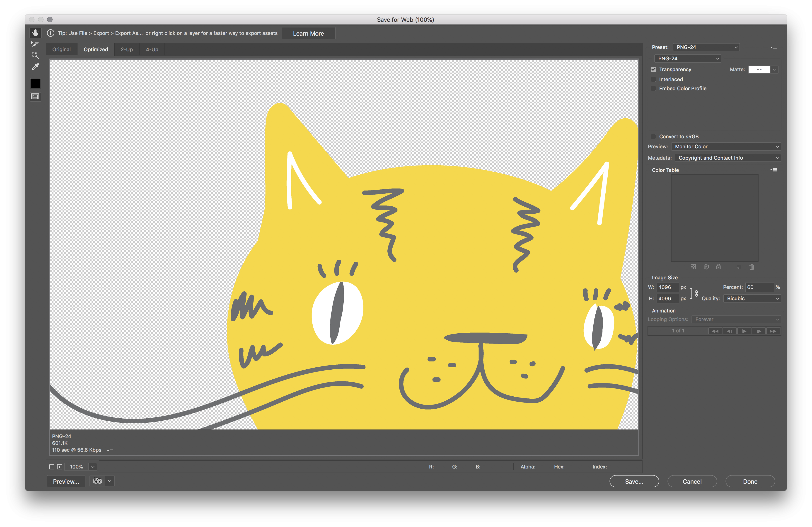Click the lock selected colors icon

coord(718,267)
